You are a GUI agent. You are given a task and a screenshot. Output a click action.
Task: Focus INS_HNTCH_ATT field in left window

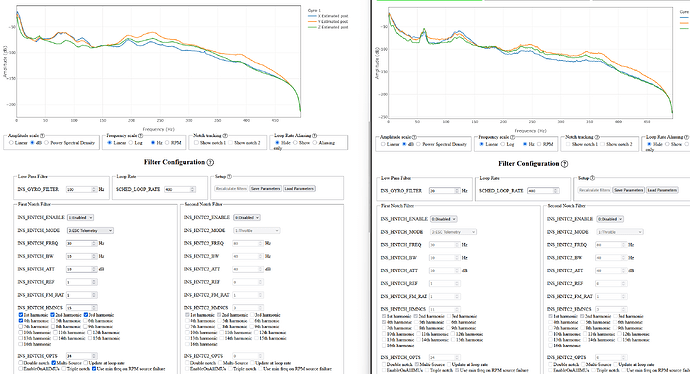81,269
